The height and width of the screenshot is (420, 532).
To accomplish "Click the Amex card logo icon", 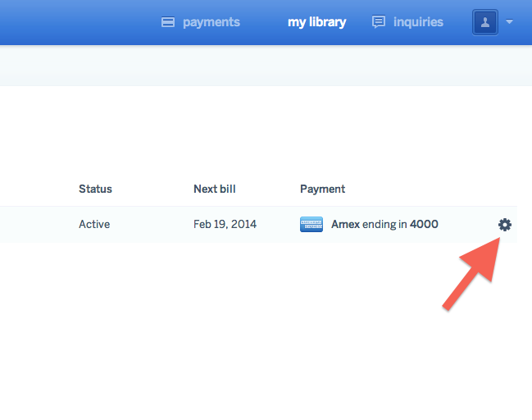I will coord(311,224).
